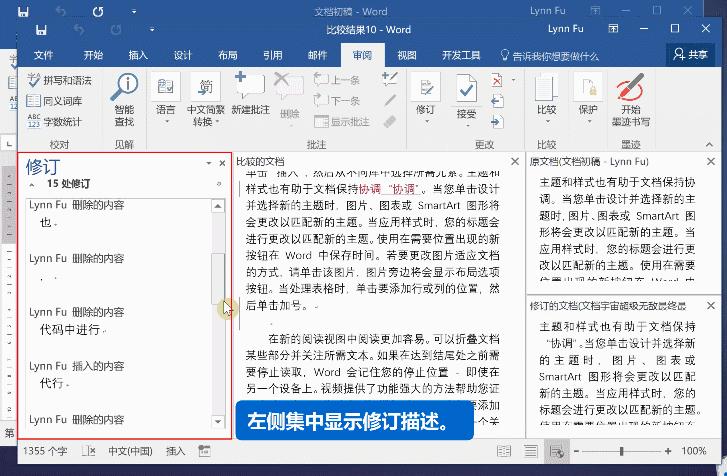Switch to the Insert (插入) tab

pyautogui.click(x=138, y=55)
